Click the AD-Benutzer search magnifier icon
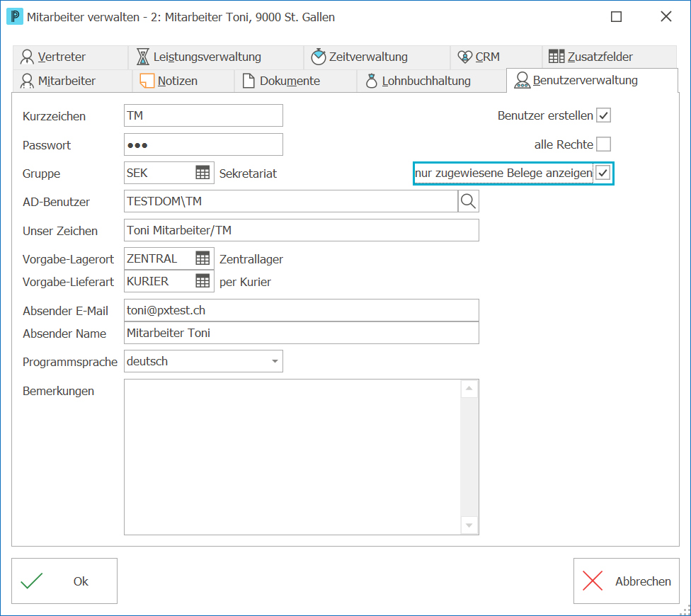The width and height of the screenshot is (691, 616). point(468,201)
